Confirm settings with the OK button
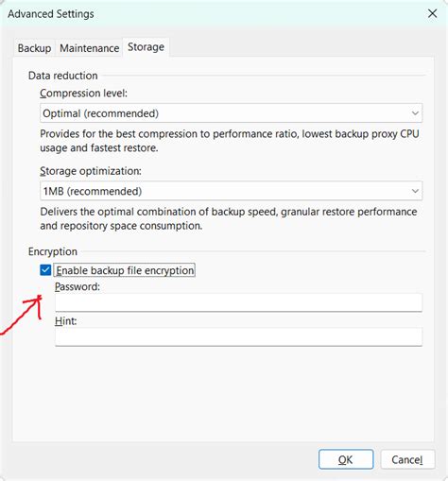The height and width of the screenshot is (481, 448). click(346, 459)
